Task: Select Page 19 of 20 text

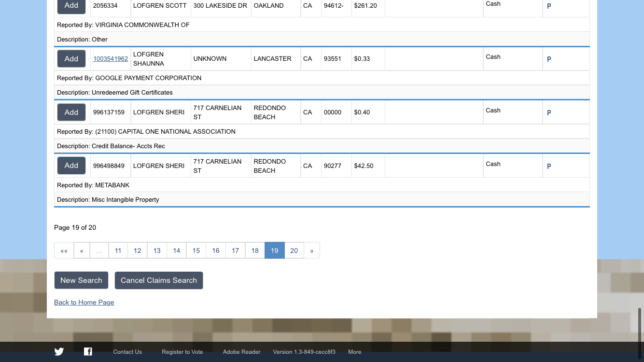Action: (75, 227)
